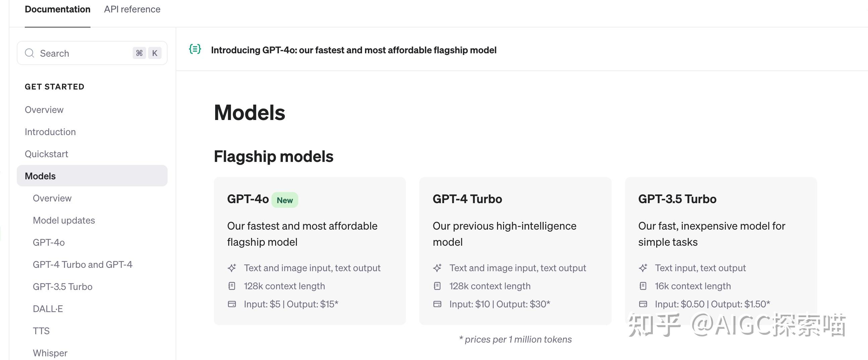This screenshot has height=360, width=868.
Task: Open the Introduction page under Get Started
Action: 50,132
